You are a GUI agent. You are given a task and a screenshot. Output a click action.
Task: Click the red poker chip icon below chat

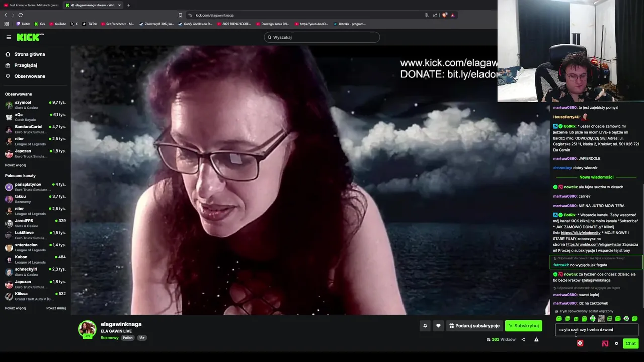(580, 343)
